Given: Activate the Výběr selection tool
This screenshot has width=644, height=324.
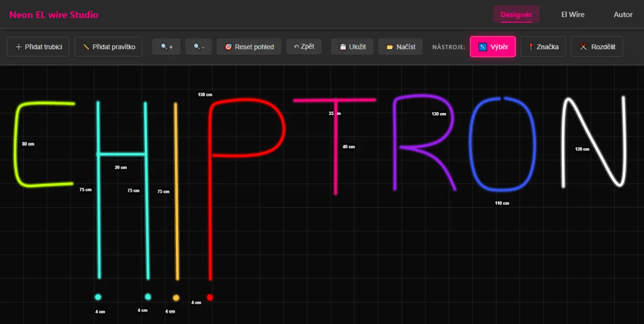Looking at the screenshot, I should 493,47.
